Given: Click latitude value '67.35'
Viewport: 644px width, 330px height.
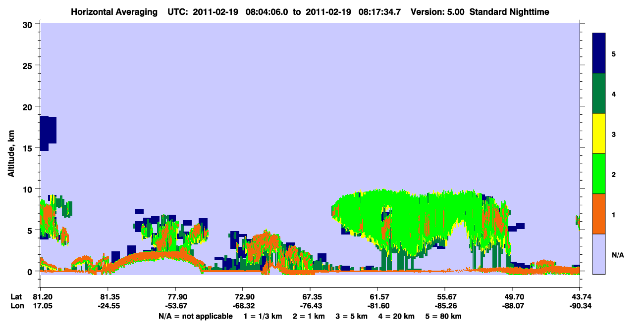Looking at the screenshot, I should [310, 297].
